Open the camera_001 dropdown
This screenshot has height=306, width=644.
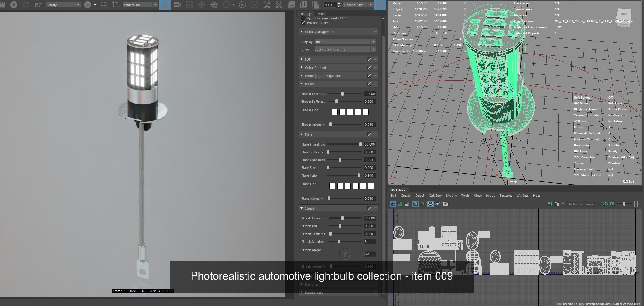pos(140,5)
